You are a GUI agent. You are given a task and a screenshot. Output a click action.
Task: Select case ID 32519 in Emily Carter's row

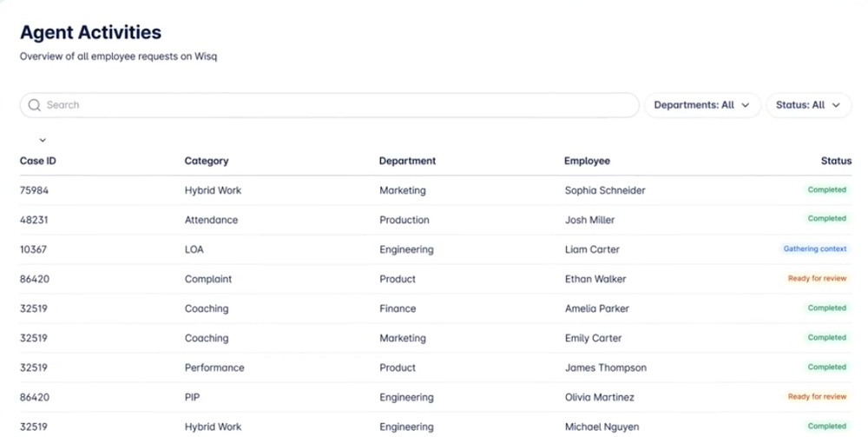pos(34,338)
